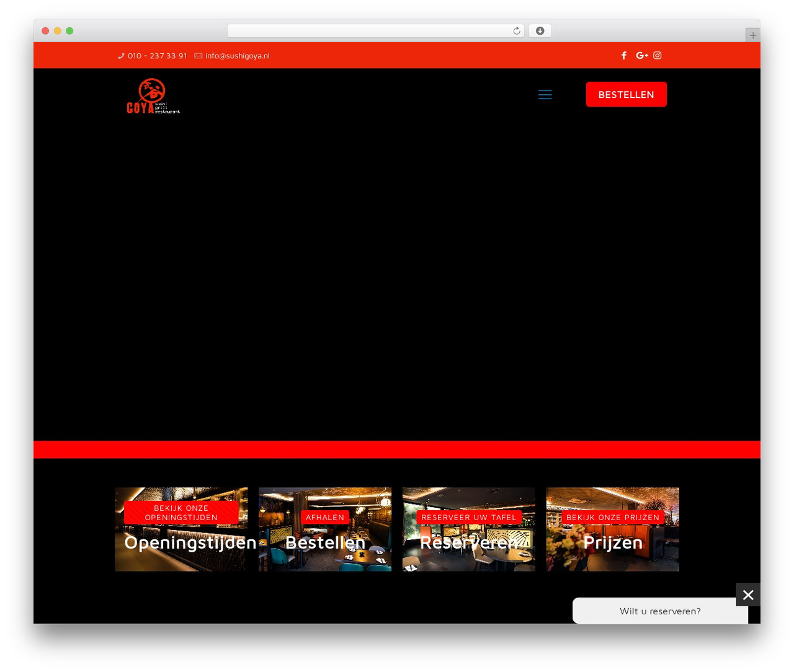
Task: Click the red BESTELLEN button
Action: (x=627, y=94)
